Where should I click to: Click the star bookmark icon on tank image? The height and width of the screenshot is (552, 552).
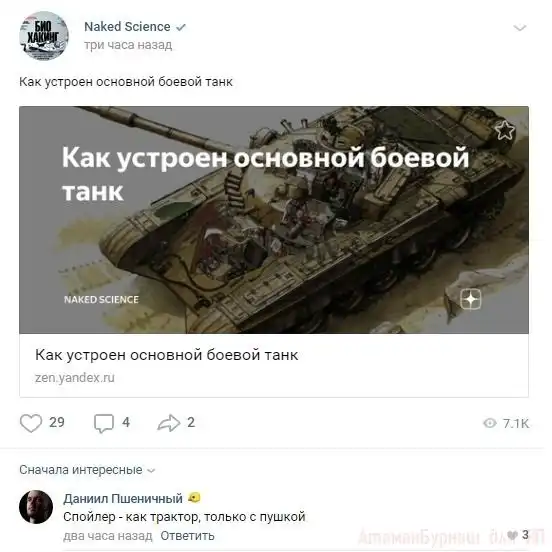pyautogui.click(x=505, y=130)
